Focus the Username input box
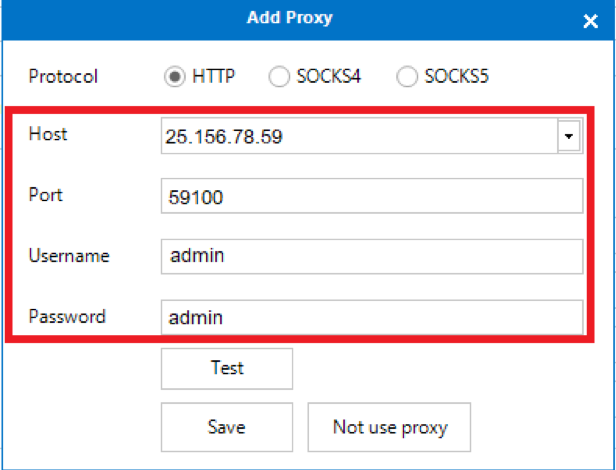 pos(372,257)
